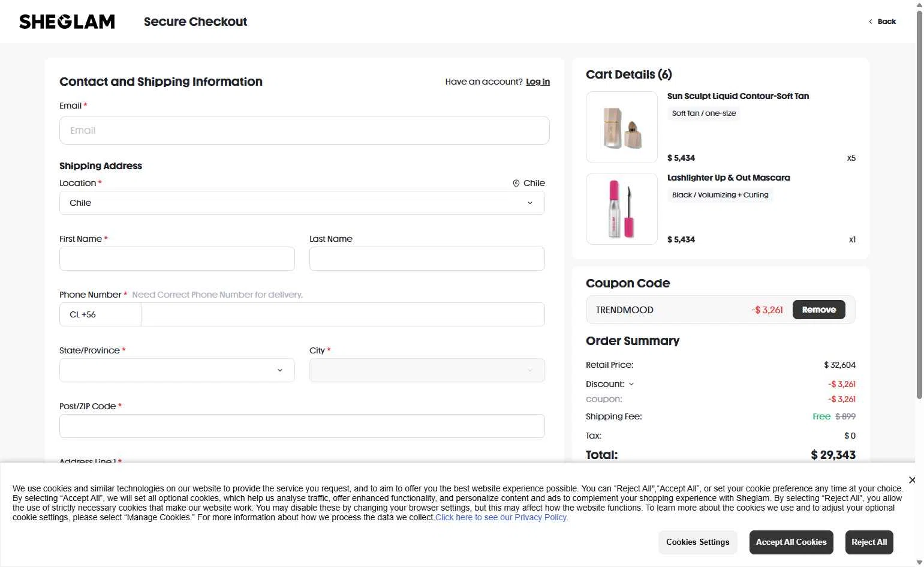924x567 pixels.
Task: Remove the TRENDMOOD coupon code
Action: tap(819, 310)
